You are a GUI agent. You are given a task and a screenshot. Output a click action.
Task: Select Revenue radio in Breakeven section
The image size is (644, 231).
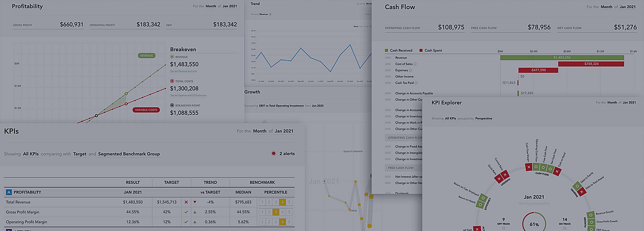172,57
